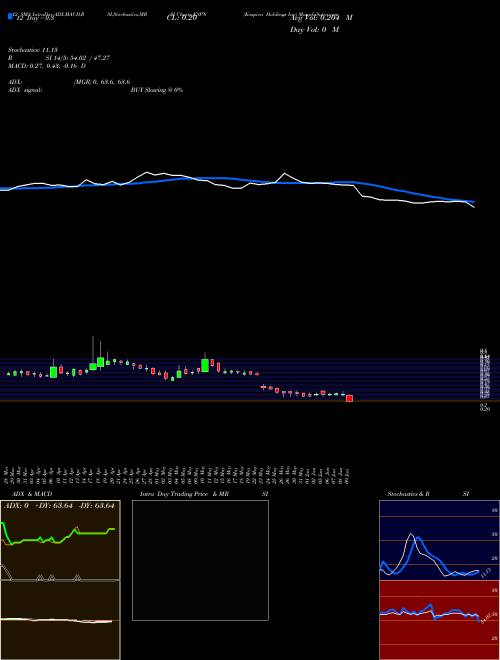Click the empty intraday trading chart box
The height and width of the screenshot is (660, 500).
pos(200,560)
